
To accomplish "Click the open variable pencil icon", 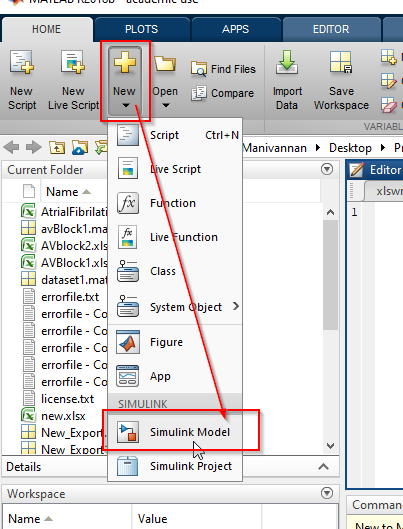I will point(388,81).
